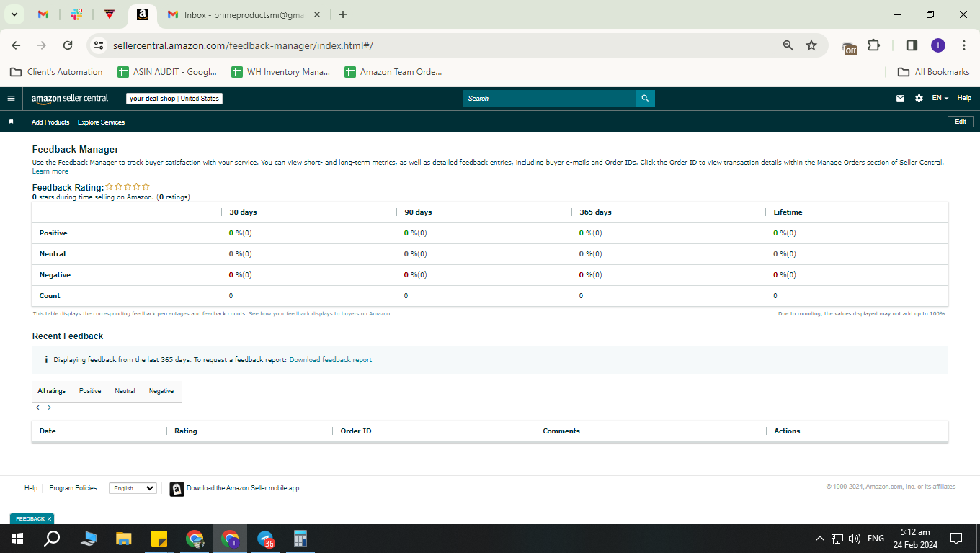Open the Seller Central hamburger menu

pyautogui.click(x=11, y=99)
